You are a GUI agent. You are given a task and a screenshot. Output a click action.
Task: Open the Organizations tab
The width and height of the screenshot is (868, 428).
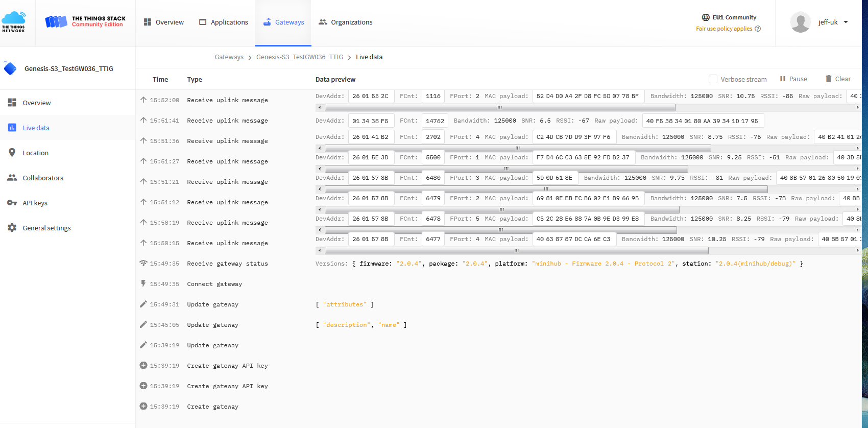345,22
